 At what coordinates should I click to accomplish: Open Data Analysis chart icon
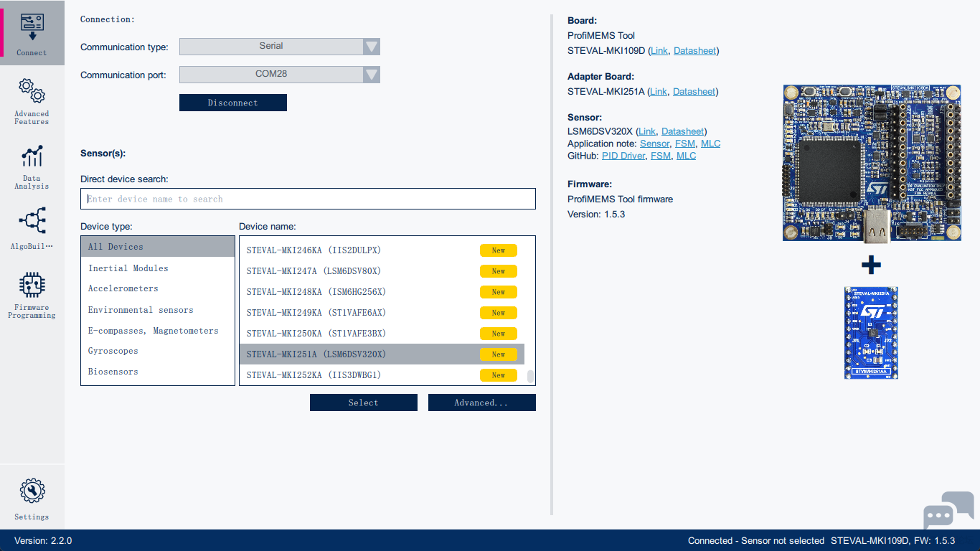coord(32,156)
